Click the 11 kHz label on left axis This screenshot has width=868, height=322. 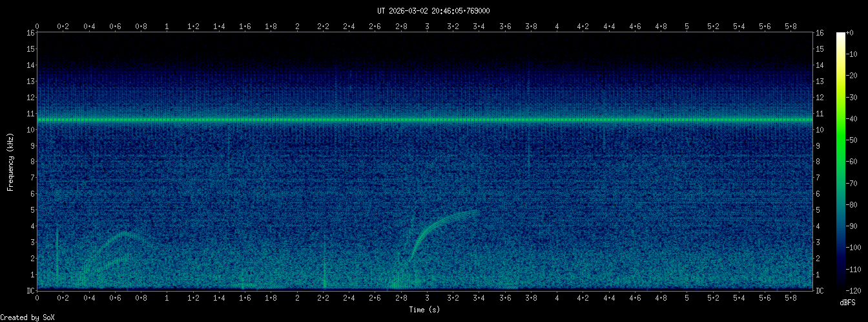pyautogui.click(x=30, y=114)
